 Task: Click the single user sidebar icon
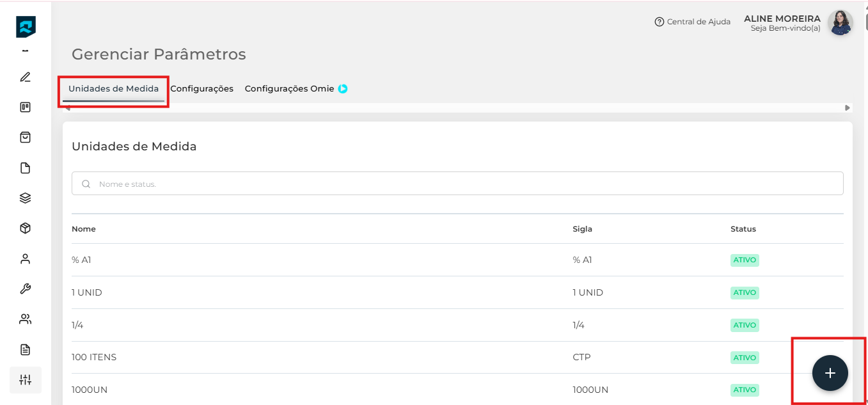pyautogui.click(x=26, y=259)
